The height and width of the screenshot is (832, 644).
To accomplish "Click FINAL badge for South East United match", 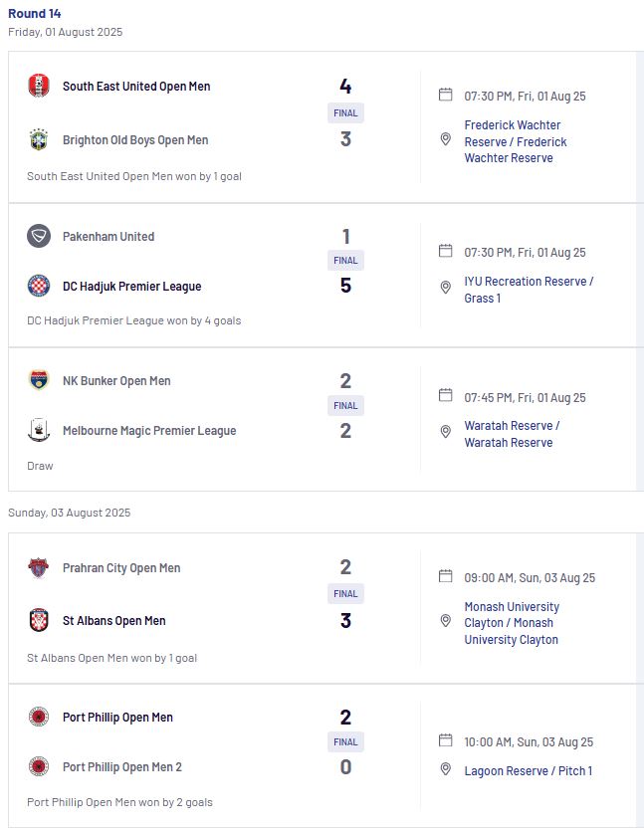I will point(345,113).
